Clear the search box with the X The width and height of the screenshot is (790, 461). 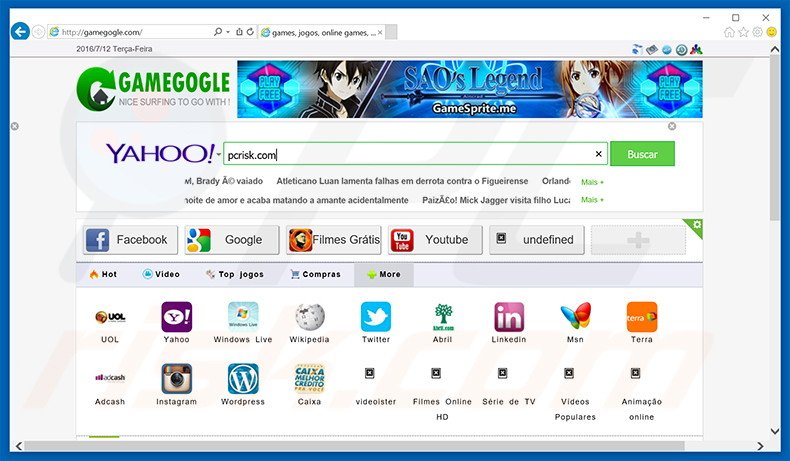tap(599, 154)
